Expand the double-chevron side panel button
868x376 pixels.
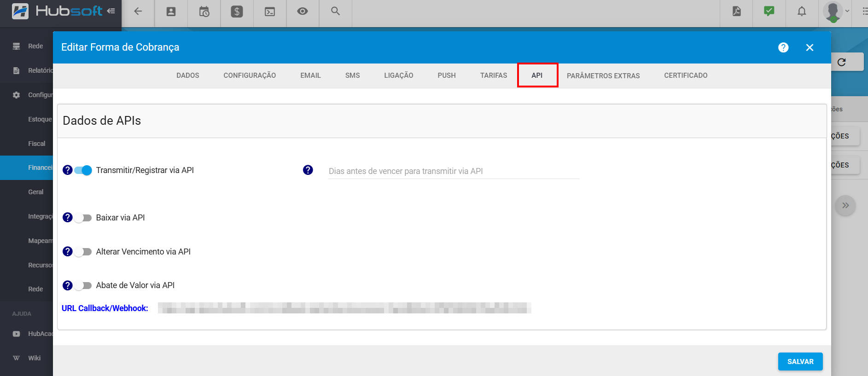click(845, 205)
